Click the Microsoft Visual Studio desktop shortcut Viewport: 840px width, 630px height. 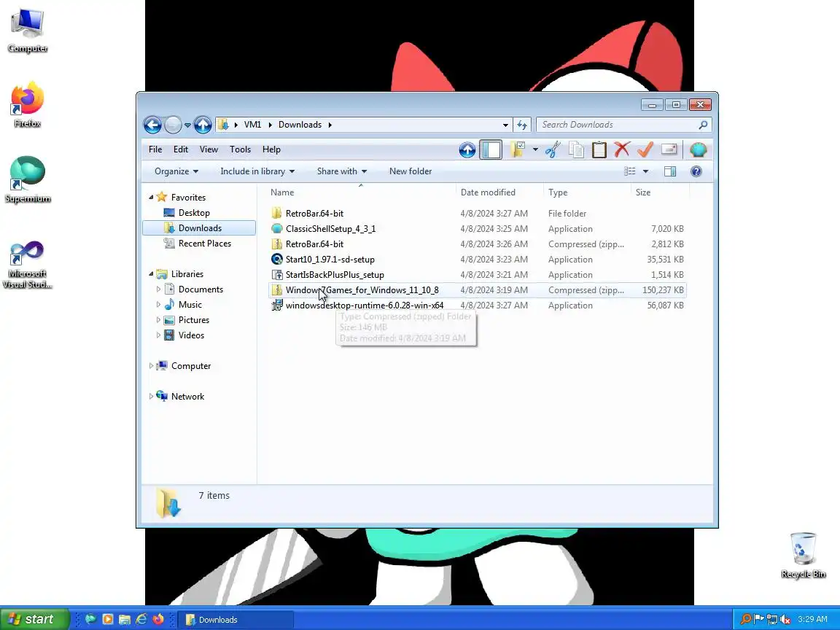coord(27,265)
